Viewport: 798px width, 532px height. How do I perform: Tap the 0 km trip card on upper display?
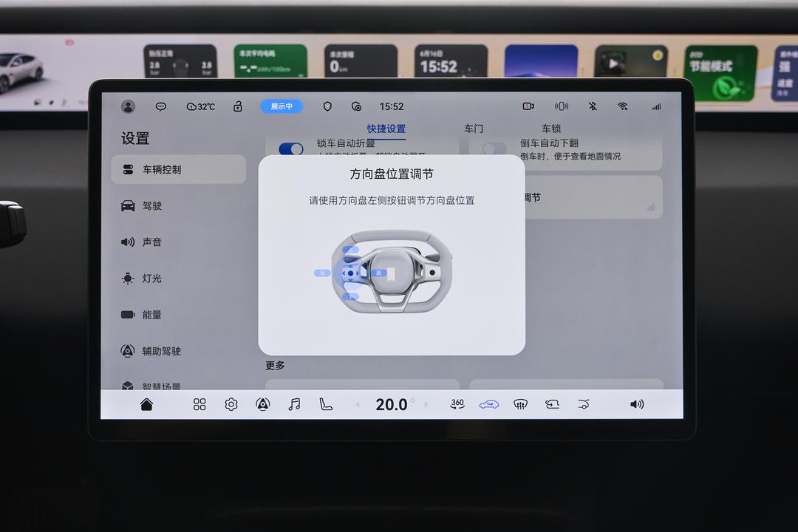pyautogui.click(x=361, y=61)
